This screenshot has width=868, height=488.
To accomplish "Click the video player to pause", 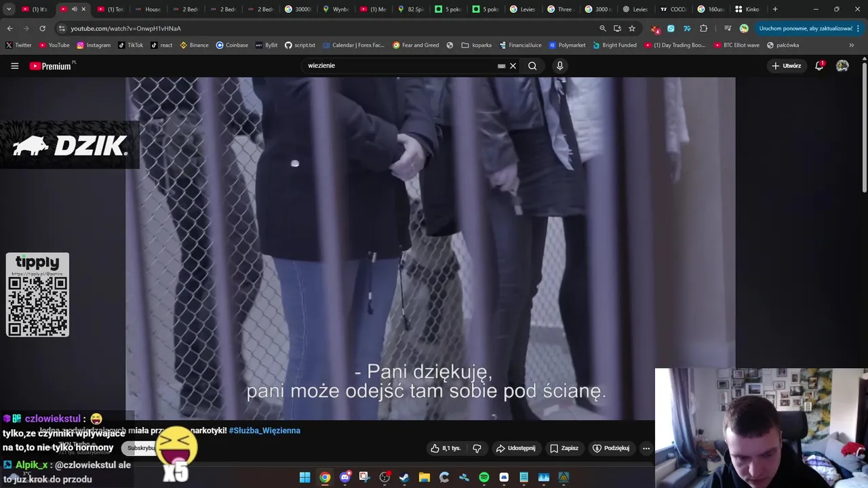I will [x=430, y=248].
